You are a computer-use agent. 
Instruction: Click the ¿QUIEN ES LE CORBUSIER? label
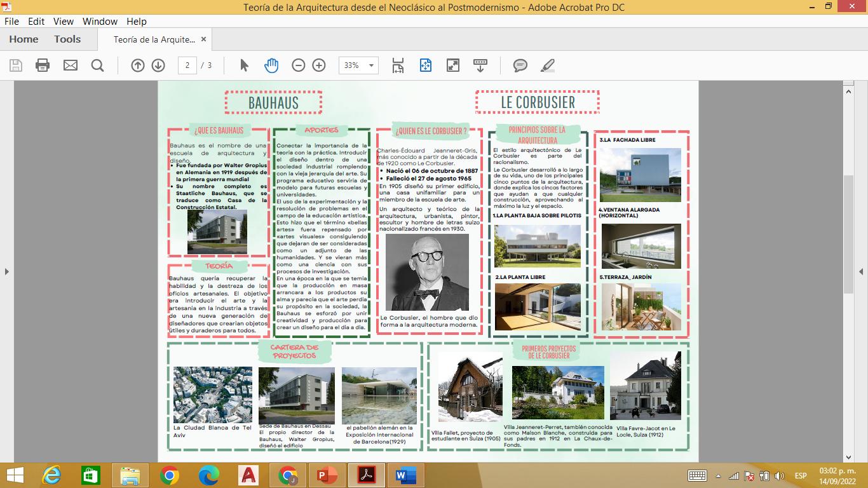coord(431,132)
